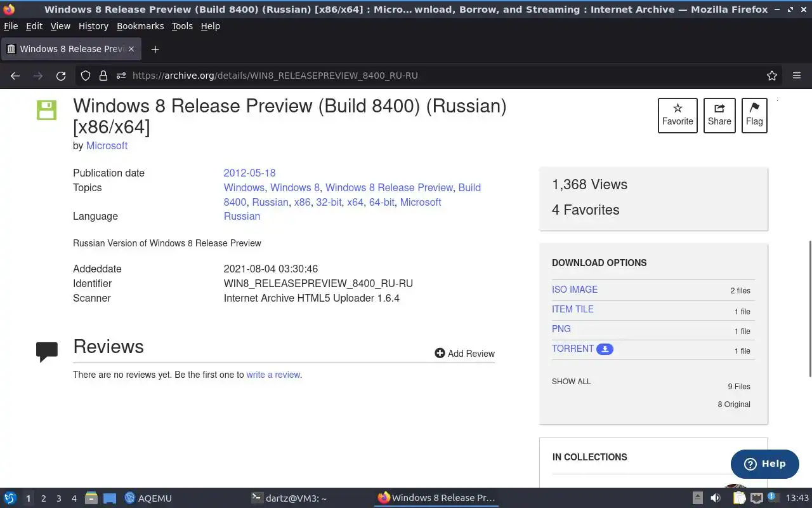The height and width of the screenshot is (508, 812).
Task: Open the Bookmarks menu
Action: (x=140, y=26)
